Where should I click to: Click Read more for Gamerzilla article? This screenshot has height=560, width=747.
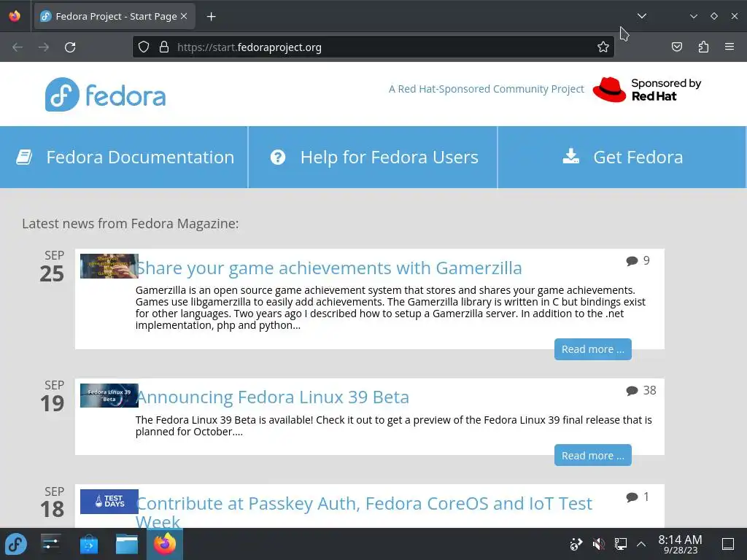(592, 349)
